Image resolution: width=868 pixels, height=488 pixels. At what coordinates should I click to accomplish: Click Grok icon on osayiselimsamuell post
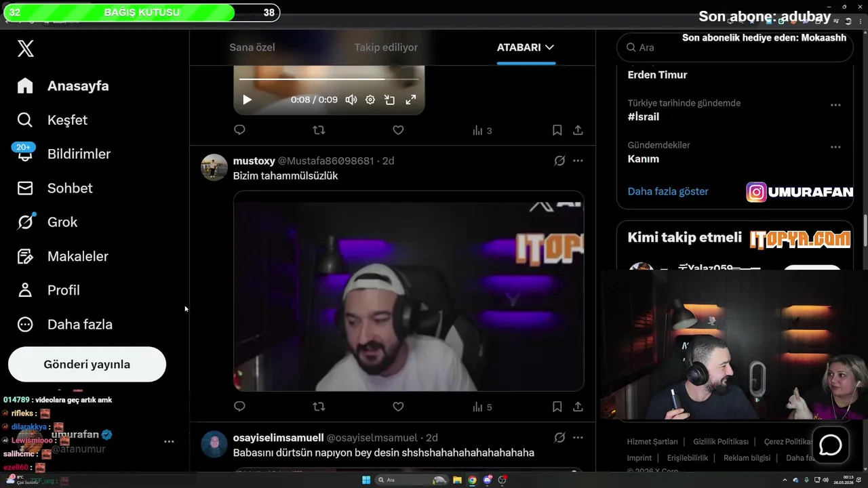pyautogui.click(x=559, y=438)
